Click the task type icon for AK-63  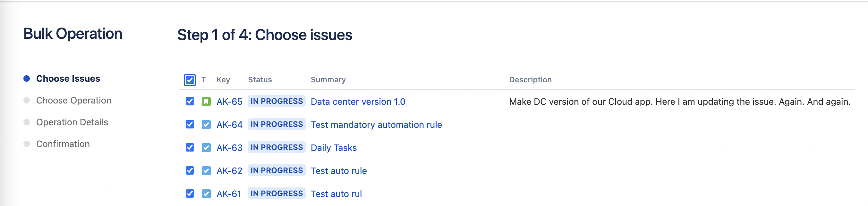pyautogui.click(x=206, y=147)
